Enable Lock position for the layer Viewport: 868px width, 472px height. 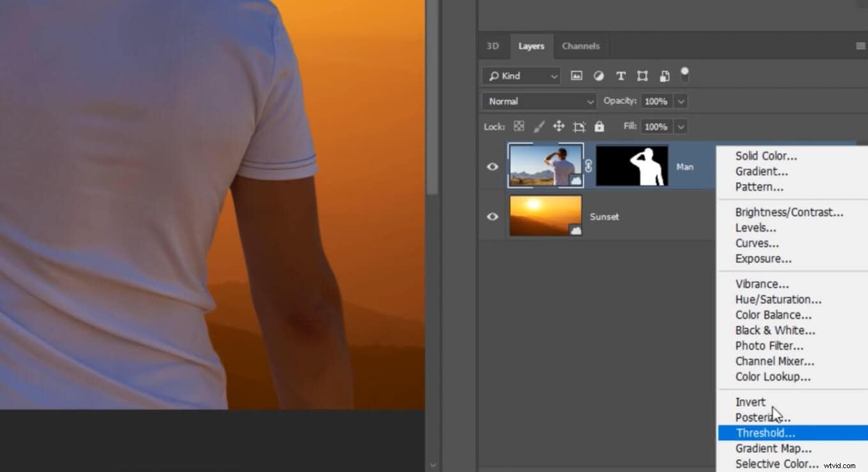point(558,126)
